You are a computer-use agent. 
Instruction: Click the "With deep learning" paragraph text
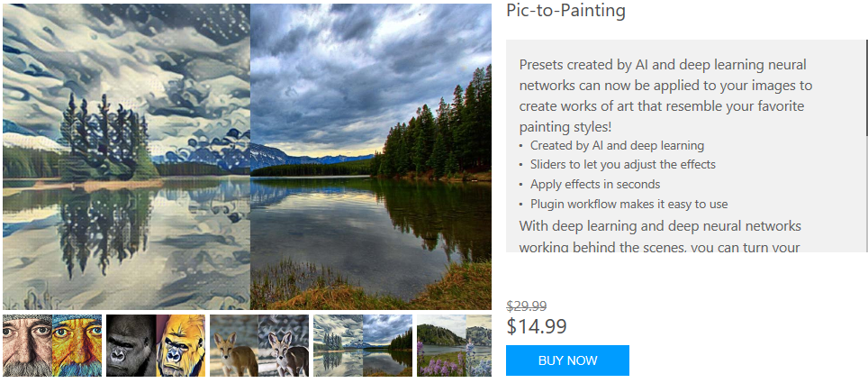tap(660, 237)
